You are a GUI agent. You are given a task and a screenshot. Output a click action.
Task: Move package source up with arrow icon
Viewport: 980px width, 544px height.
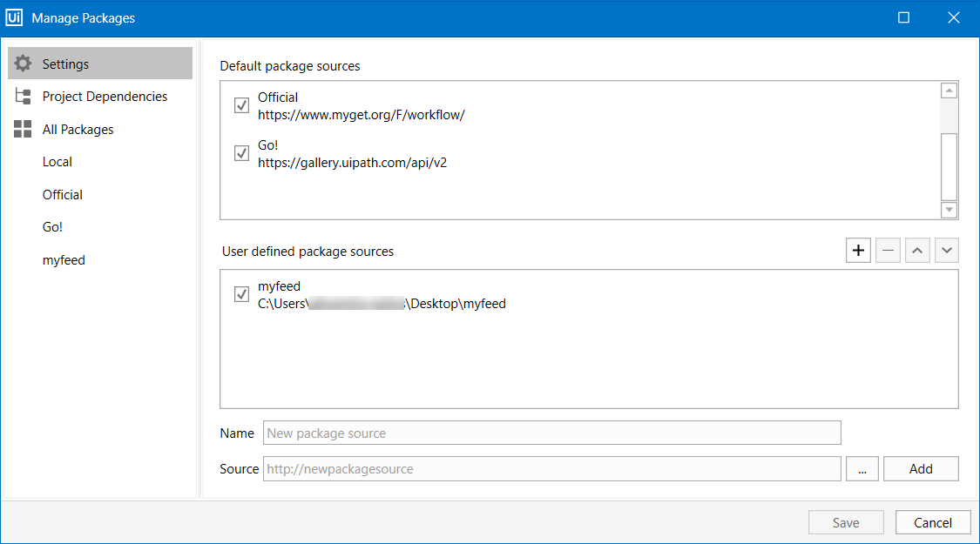pyautogui.click(x=917, y=250)
